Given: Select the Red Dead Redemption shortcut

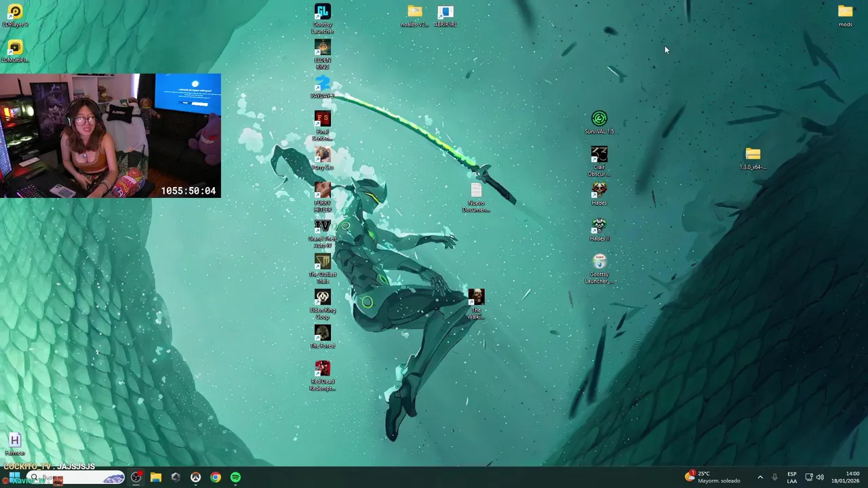Looking at the screenshot, I should click(322, 377).
